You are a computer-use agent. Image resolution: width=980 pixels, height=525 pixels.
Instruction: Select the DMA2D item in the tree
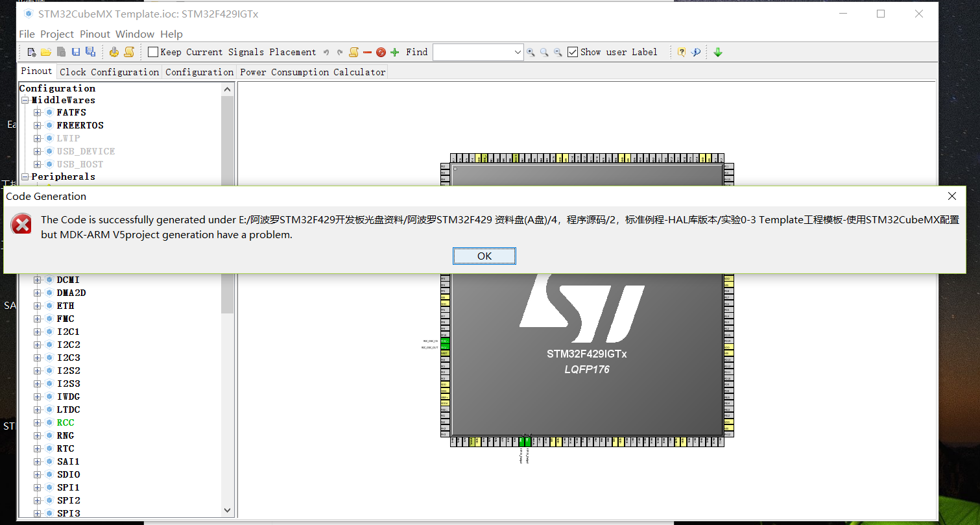[x=71, y=293]
